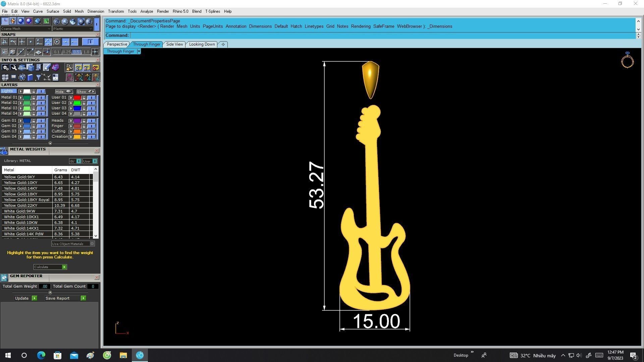Image resolution: width=644 pixels, height=362 pixels.
Task: Enable the Intersection snap icon
Action: (22, 42)
